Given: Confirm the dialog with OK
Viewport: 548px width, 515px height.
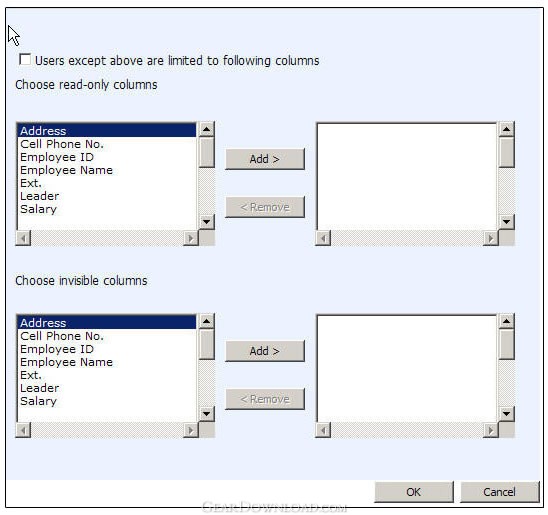Looking at the screenshot, I should point(413,492).
